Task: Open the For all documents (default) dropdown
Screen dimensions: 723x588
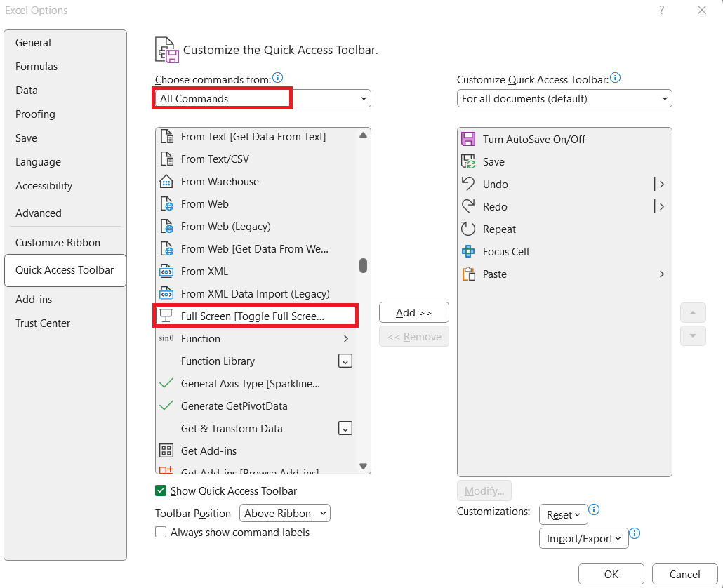Action: click(x=564, y=99)
